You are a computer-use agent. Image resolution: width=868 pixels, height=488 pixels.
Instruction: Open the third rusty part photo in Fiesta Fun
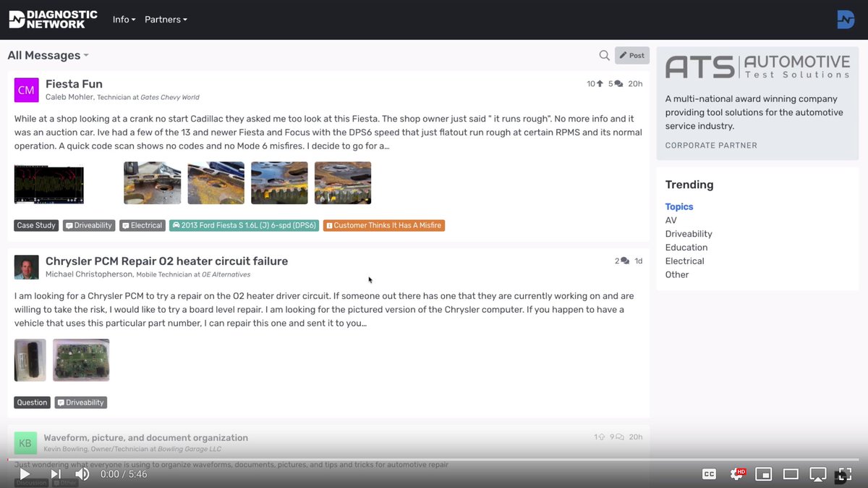point(279,183)
